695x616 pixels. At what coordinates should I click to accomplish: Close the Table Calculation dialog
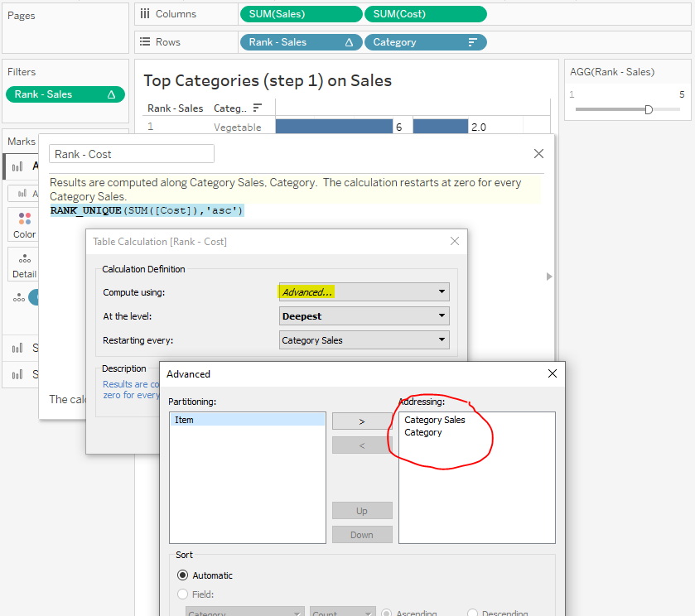point(454,241)
